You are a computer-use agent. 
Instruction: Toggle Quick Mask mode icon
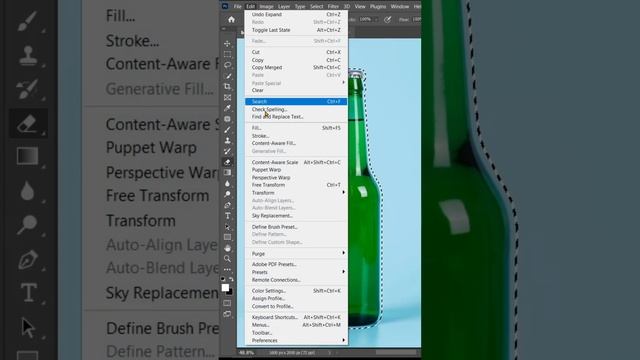[x=227, y=303]
